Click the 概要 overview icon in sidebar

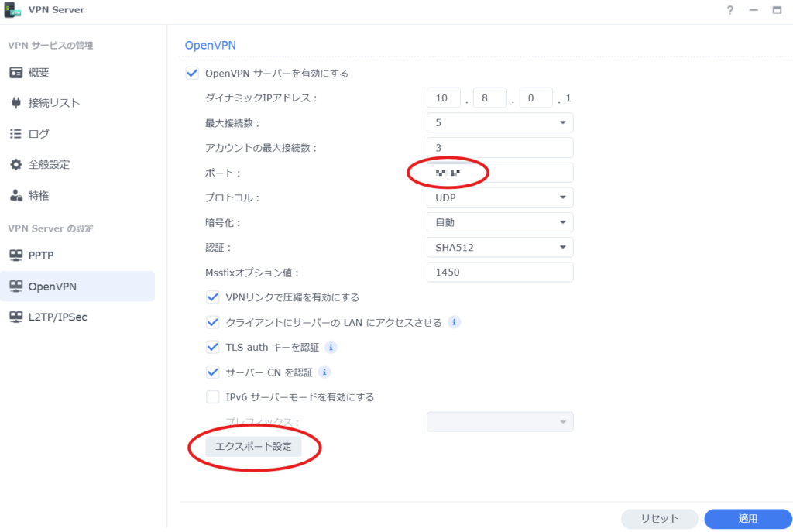(x=15, y=72)
